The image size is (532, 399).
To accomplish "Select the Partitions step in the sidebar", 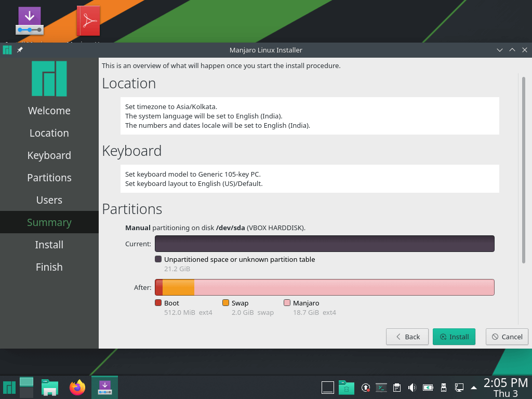I will click(49, 178).
